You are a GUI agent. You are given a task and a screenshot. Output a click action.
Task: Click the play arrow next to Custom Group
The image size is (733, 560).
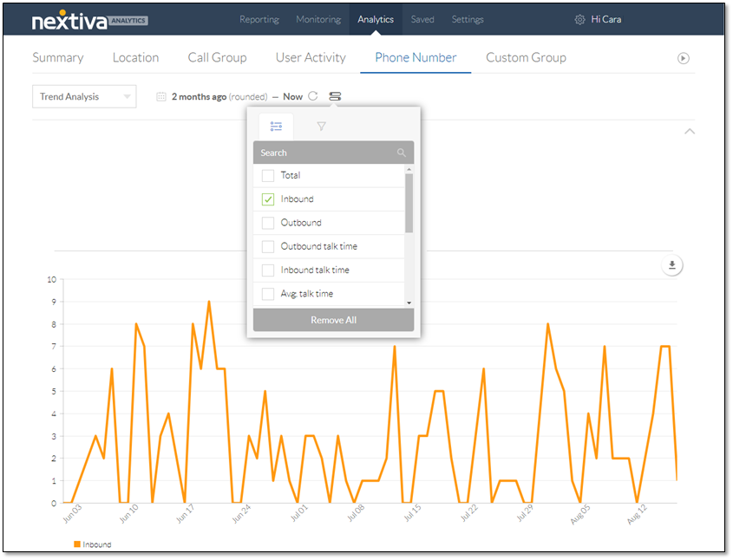tap(684, 58)
